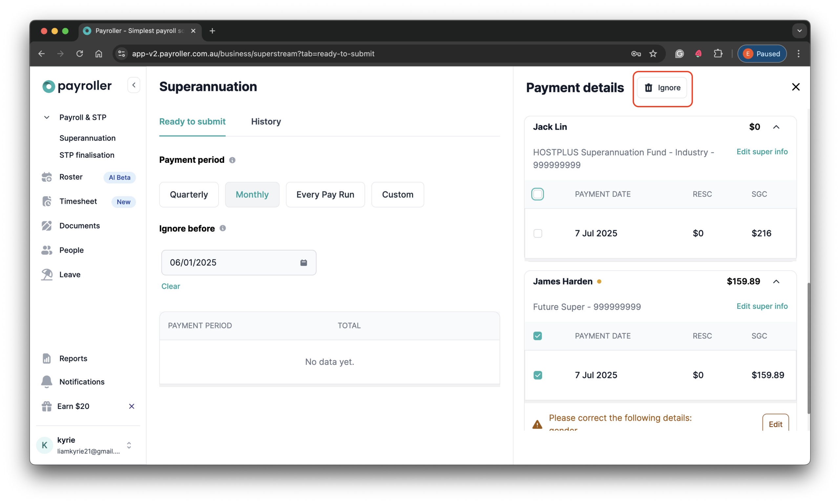Open the Chrome three-dot menu

[x=799, y=54]
